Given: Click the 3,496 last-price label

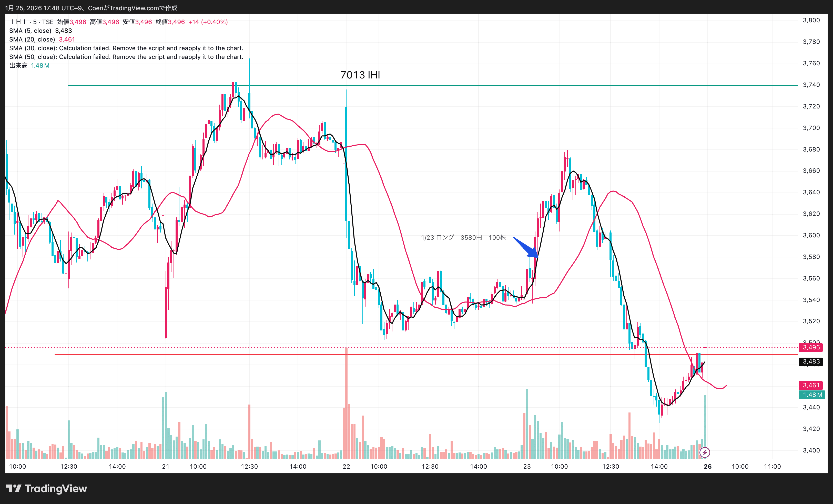Looking at the screenshot, I should 811,347.
